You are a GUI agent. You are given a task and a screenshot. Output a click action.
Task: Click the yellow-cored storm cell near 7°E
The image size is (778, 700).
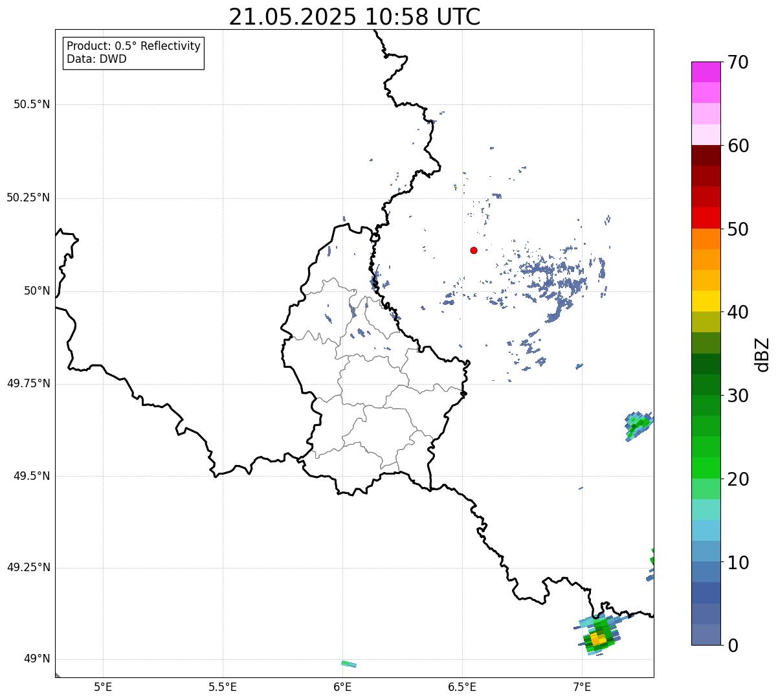(x=598, y=636)
